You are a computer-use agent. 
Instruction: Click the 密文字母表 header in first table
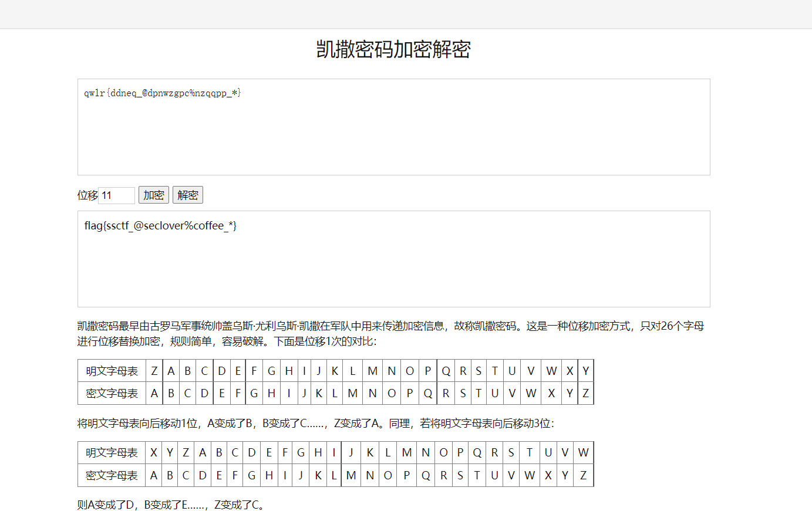coord(112,393)
